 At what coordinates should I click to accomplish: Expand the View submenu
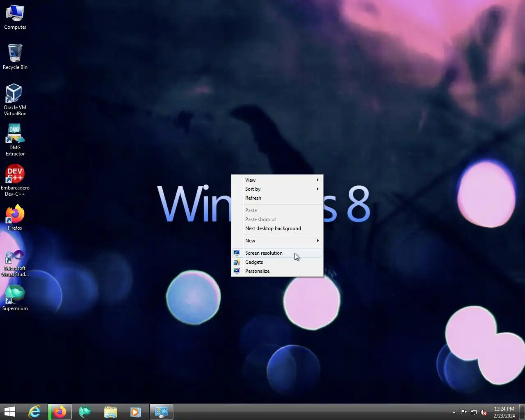pyautogui.click(x=277, y=180)
